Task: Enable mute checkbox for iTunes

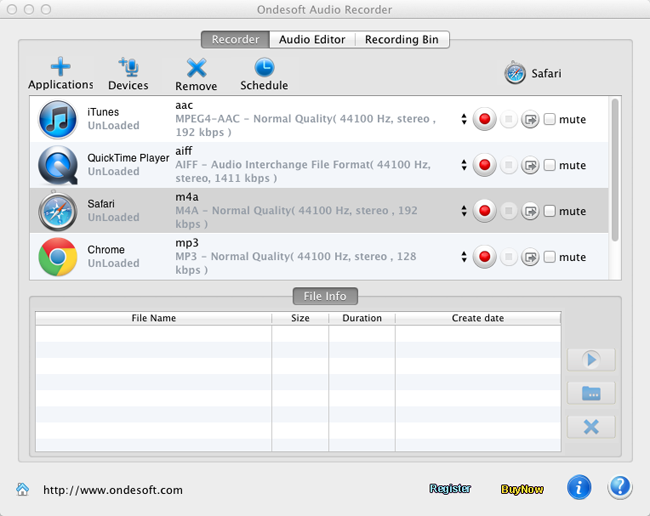Action: [x=549, y=120]
